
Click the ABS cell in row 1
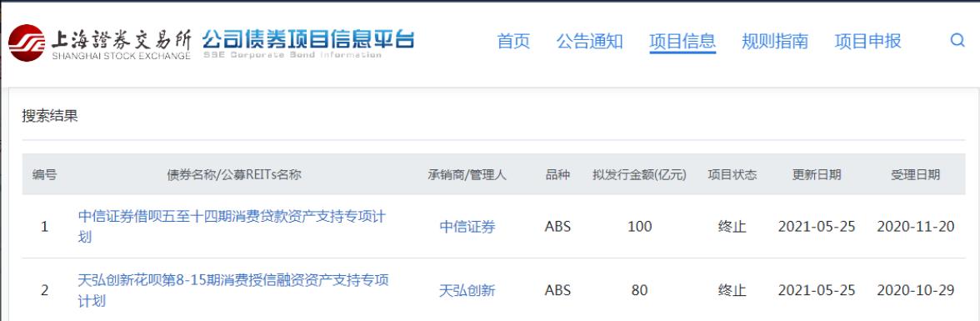coord(557,227)
